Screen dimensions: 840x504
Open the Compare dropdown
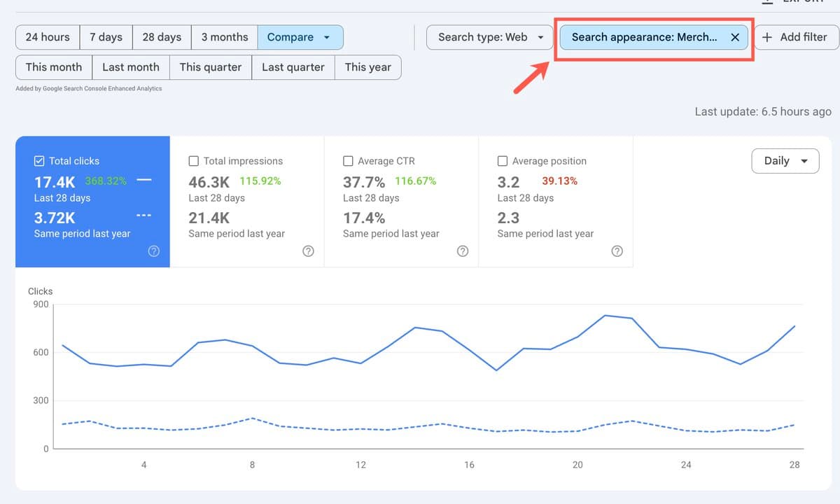pos(300,36)
